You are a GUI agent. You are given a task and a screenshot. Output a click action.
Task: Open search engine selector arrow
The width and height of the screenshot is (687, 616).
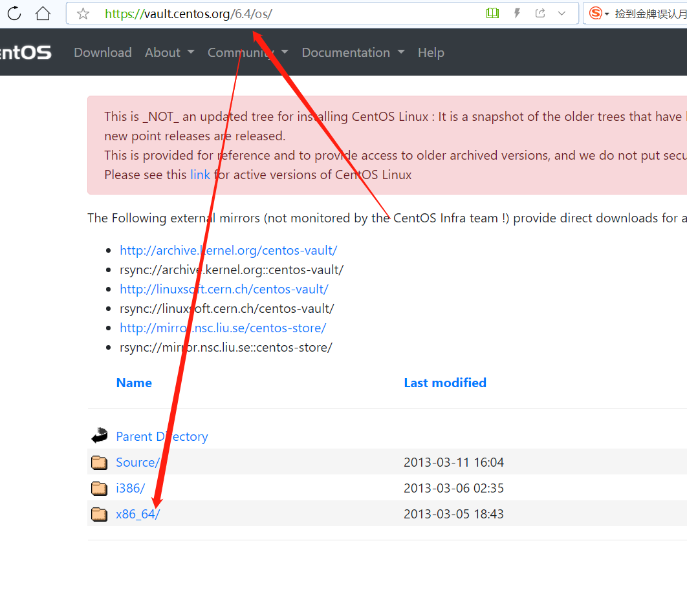click(x=607, y=14)
